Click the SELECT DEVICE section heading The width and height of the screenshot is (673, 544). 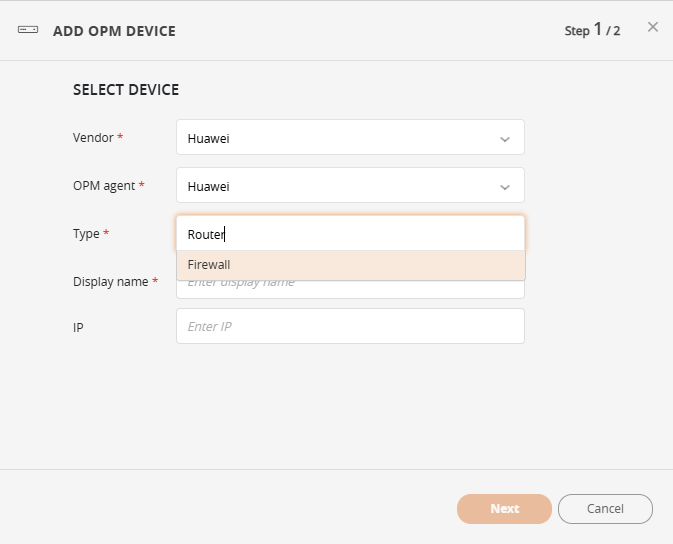[x=126, y=90]
